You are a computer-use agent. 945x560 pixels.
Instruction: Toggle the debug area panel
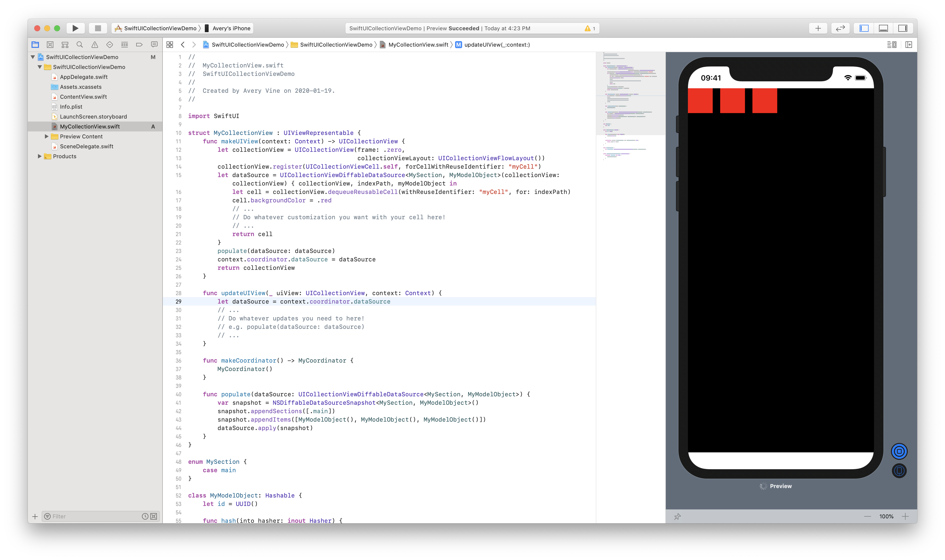883,28
